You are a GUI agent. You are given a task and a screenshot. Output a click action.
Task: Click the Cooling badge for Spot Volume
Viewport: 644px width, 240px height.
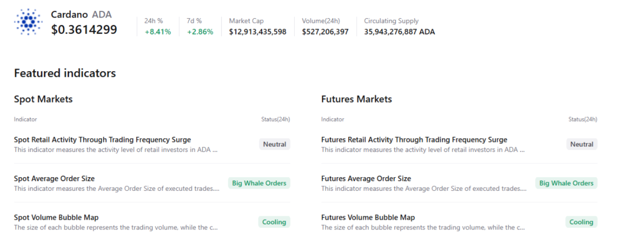click(274, 222)
